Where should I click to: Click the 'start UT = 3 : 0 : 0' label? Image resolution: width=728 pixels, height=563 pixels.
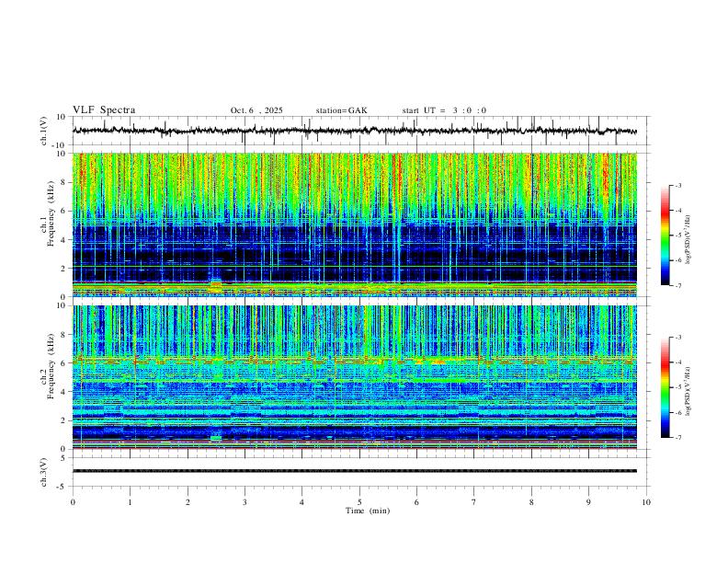click(x=444, y=110)
